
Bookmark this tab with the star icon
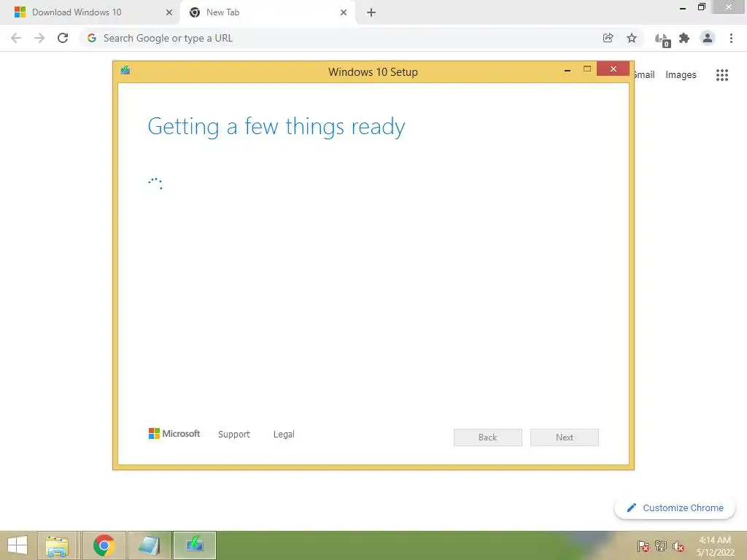pos(632,38)
